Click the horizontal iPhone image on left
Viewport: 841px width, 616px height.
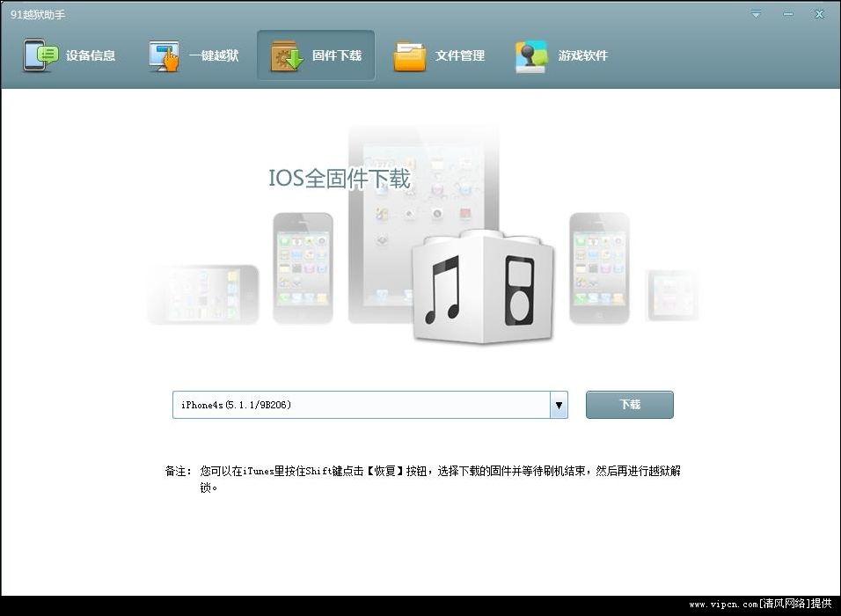tap(204, 294)
